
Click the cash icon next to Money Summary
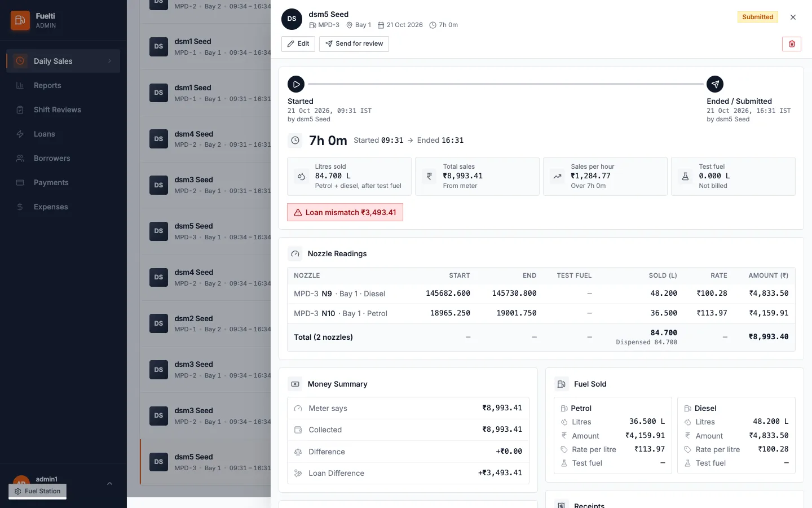tap(295, 384)
